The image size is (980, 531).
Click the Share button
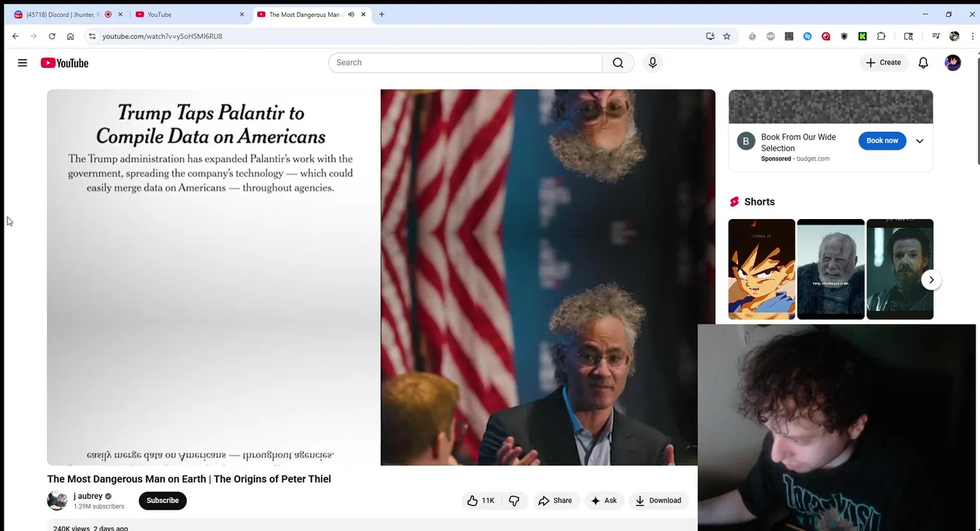pyautogui.click(x=555, y=501)
